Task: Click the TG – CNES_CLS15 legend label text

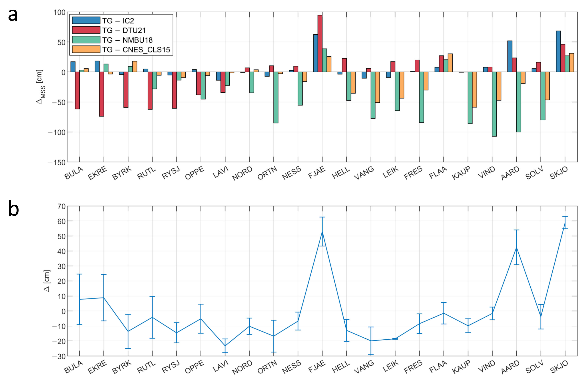Action: (x=136, y=50)
